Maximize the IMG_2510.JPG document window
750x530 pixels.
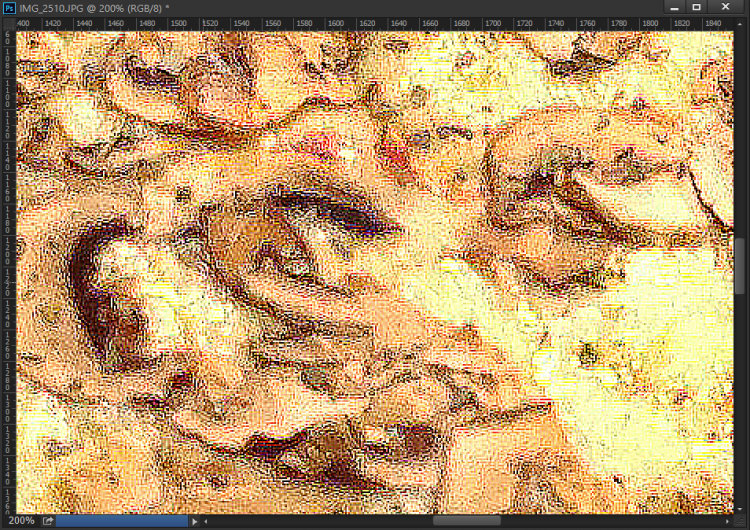(x=696, y=7)
